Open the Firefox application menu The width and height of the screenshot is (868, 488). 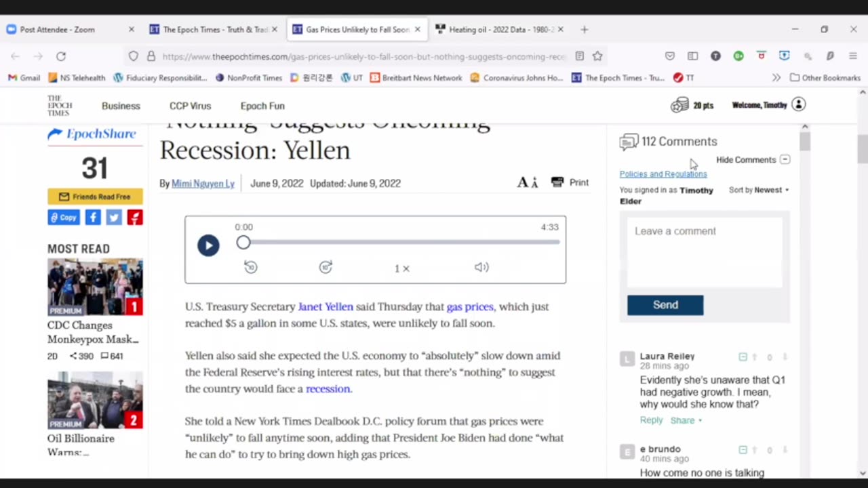click(x=853, y=56)
